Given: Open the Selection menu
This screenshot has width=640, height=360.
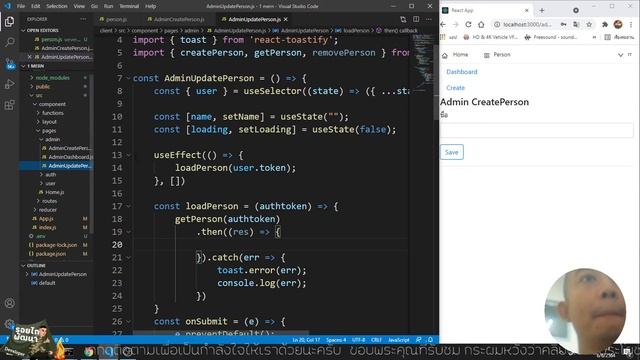Looking at the screenshot, I should (57, 6).
